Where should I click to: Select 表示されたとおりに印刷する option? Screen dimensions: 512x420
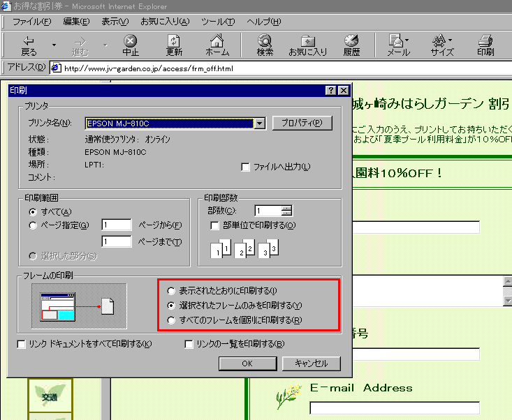coord(170,291)
